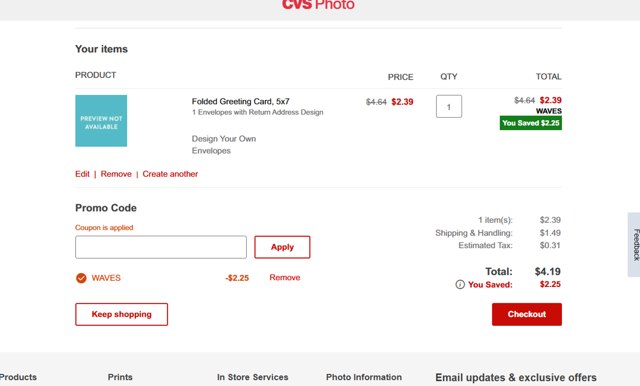
Task: Click the green You Saved $2.25 badge
Action: point(531,123)
